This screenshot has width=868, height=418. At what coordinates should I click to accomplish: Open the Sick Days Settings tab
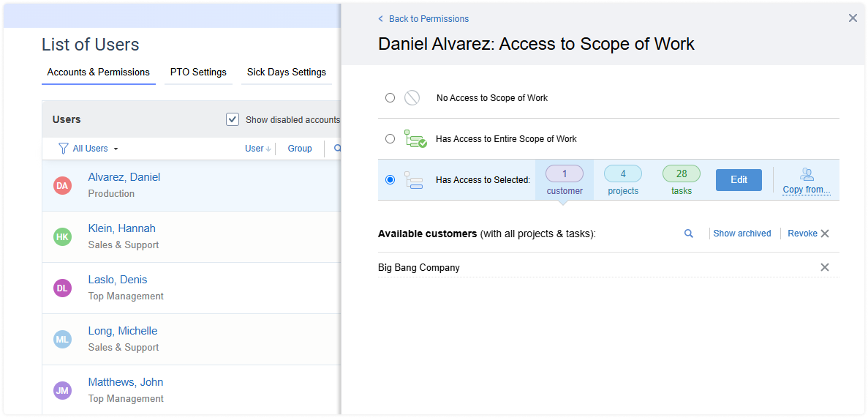click(286, 72)
